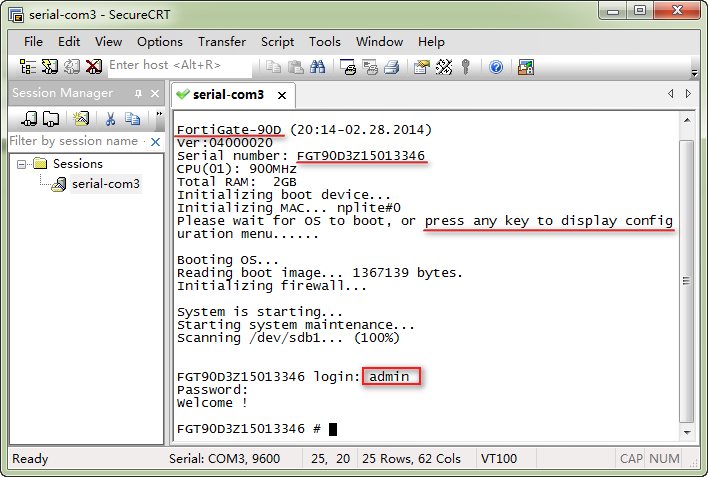Click the terminal vertical scrollbar thumb
The height and width of the screenshot is (477, 708).
pyautogui.click(x=687, y=281)
